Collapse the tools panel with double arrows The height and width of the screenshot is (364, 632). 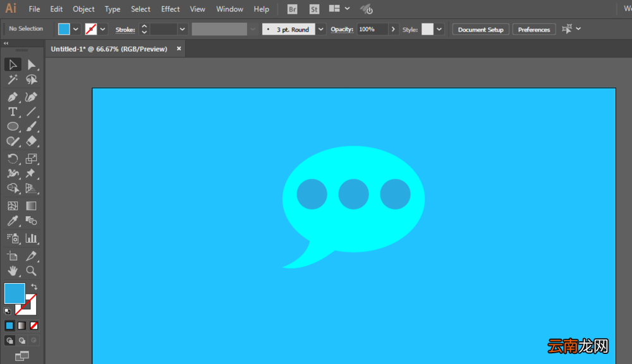click(6, 43)
